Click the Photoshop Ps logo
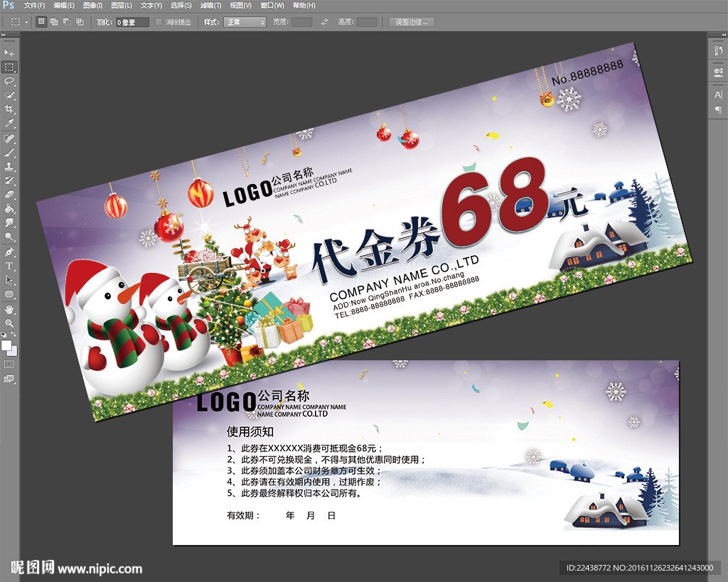Image resolution: width=728 pixels, height=582 pixels. [9, 5]
